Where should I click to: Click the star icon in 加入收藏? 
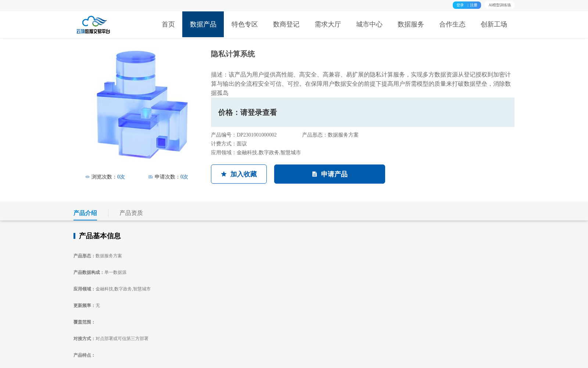point(224,174)
